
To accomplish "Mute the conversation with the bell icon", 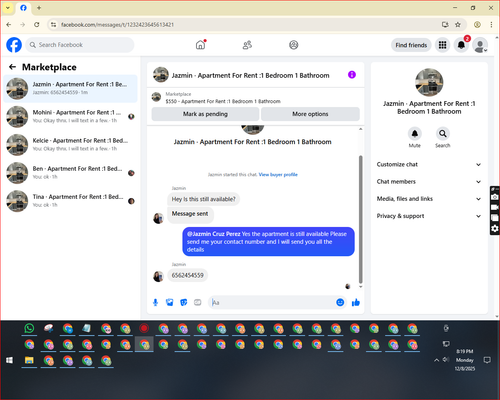I will pos(415,134).
